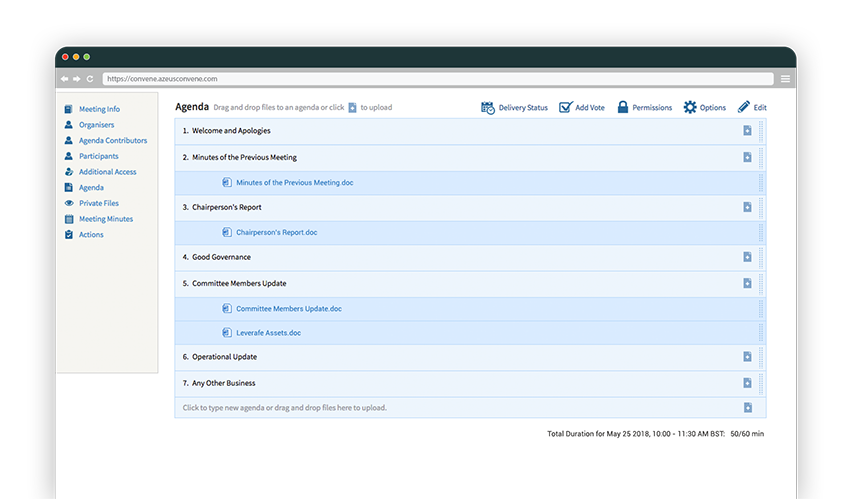Image resolution: width=852 pixels, height=499 pixels.
Task: Click the Agenda document icon in sidebar
Action: [x=68, y=188]
